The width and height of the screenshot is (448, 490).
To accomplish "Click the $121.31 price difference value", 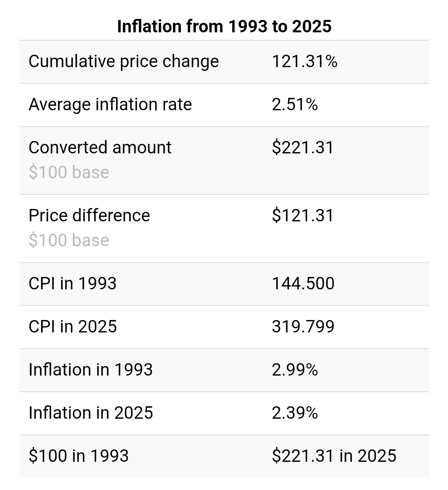I will coord(302,216).
